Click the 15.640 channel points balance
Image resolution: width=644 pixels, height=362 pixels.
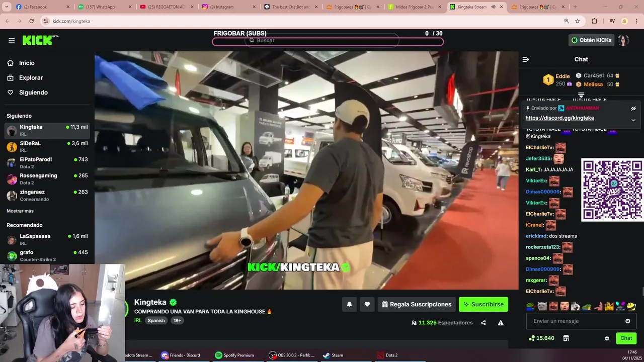pos(541,338)
